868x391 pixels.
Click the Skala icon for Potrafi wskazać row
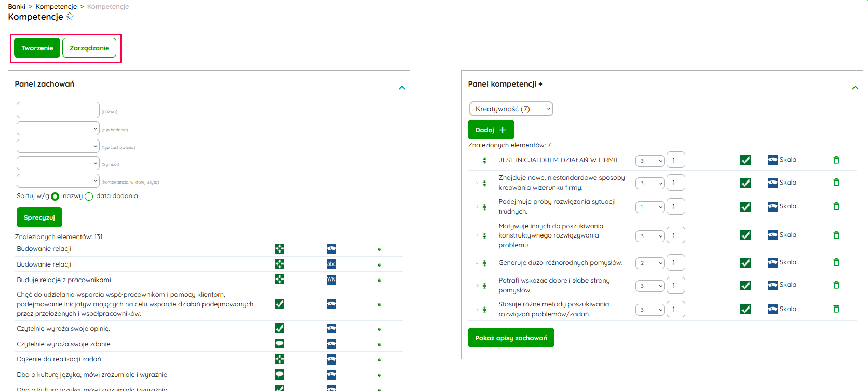click(x=772, y=285)
